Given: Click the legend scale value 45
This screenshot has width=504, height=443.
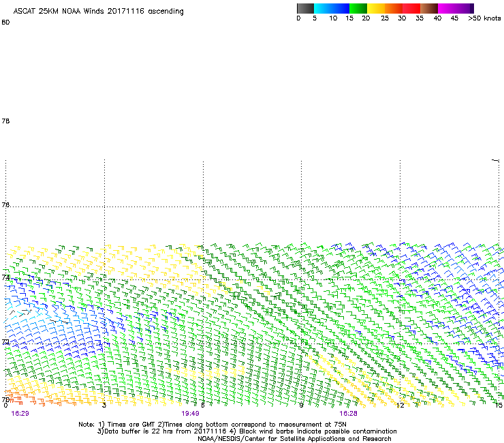Looking at the screenshot, I should click(454, 18).
